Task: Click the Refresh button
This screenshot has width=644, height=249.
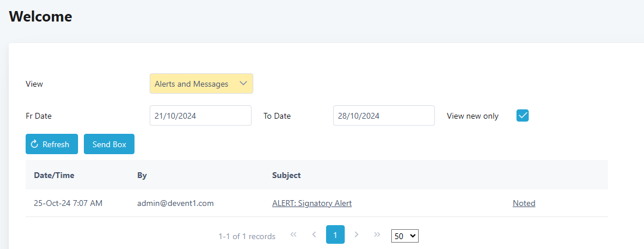Action: [52, 144]
